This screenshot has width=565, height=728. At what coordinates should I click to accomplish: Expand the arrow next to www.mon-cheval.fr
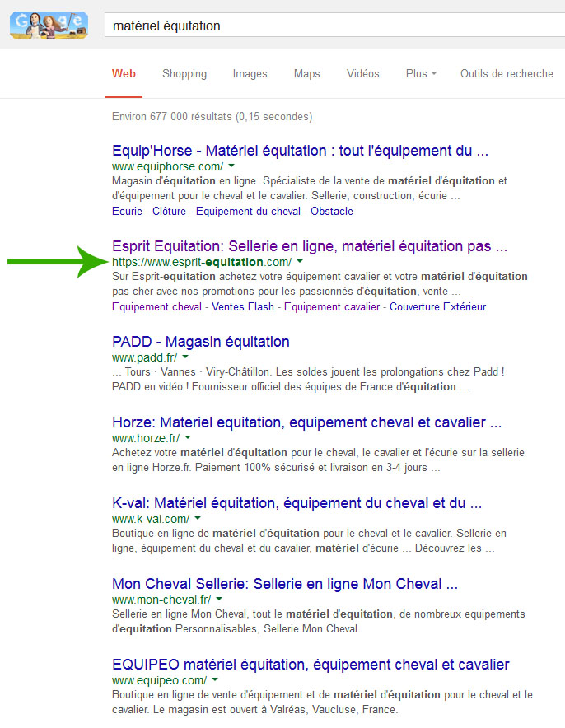tap(219, 599)
